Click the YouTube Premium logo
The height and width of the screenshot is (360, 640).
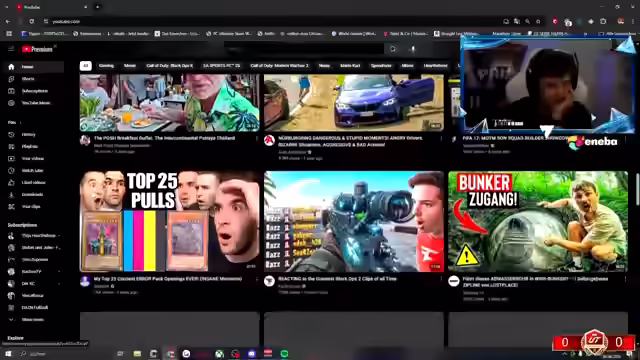tap(37, 49)
